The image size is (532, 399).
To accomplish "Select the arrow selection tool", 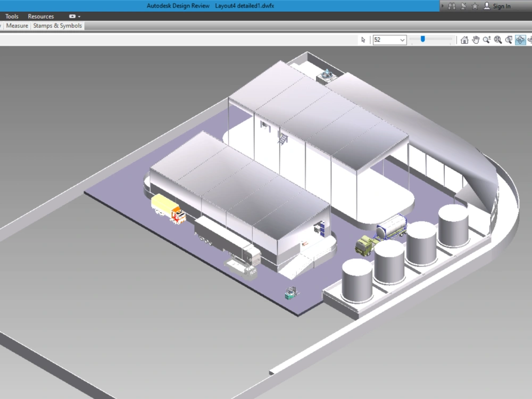I will coord(363,39).
